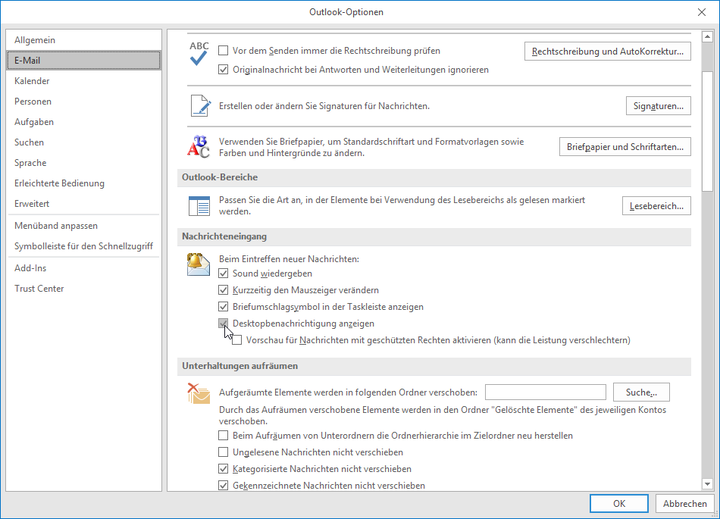Image resolution: width=720 pixels, height=519 pixels.
Task: Select the Sprache category
Action: 84,163
